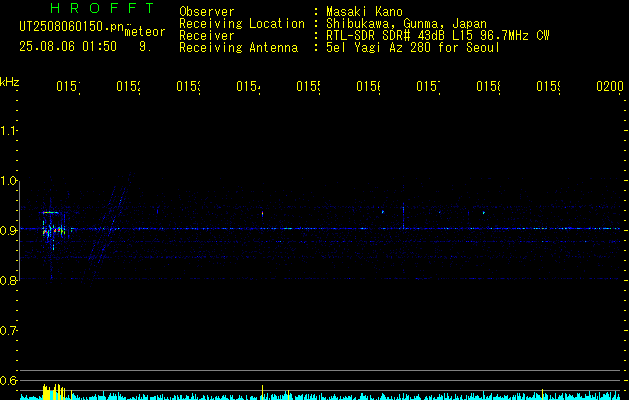The width and height of the screenshot is (629, 400).
Task: Click the 0.7 kHz frequency label
Action: pyautogui.click(x=8, y=330)
